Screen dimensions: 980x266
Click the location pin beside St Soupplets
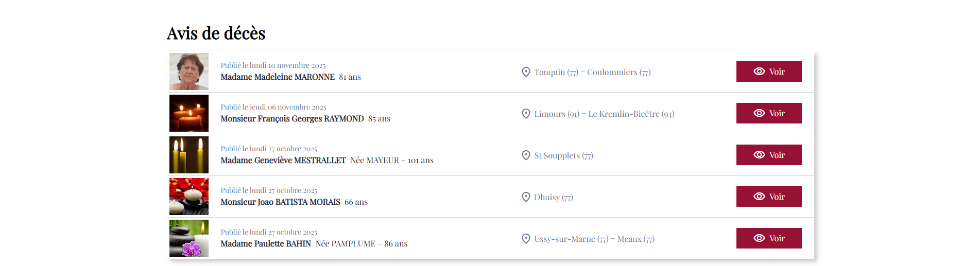[526, 155]
